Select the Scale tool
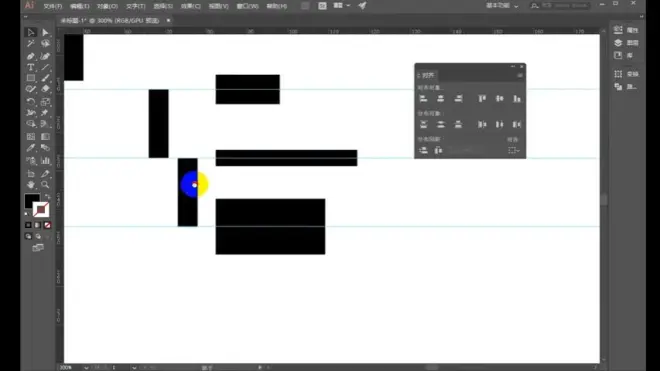The image size is (660, 371). tap(45, 101)
